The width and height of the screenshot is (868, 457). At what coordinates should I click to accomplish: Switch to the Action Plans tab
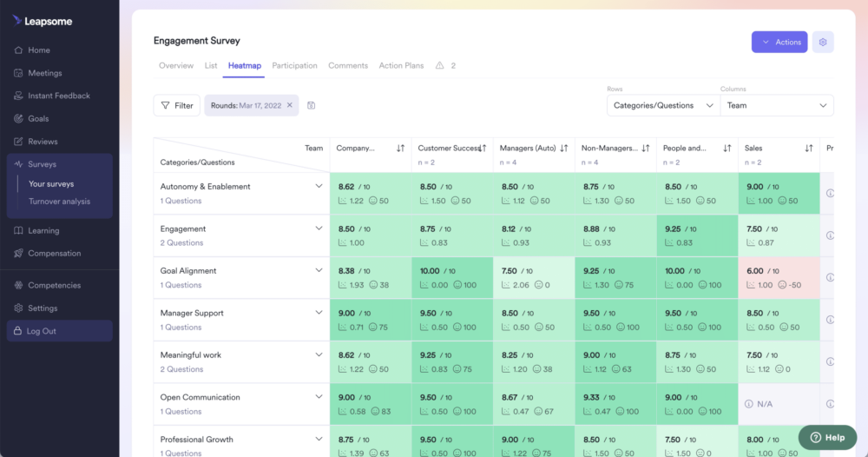click(401, 66)
